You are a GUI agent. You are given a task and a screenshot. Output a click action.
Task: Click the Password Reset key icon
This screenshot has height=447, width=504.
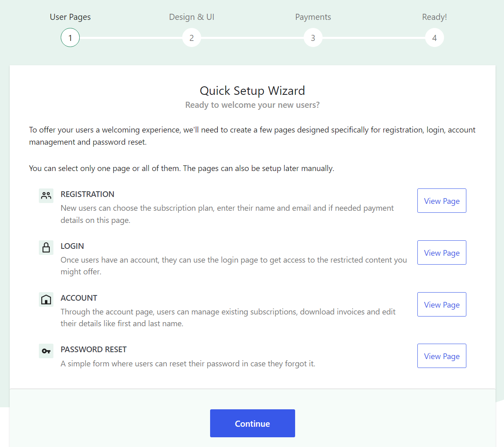[46, 351]
